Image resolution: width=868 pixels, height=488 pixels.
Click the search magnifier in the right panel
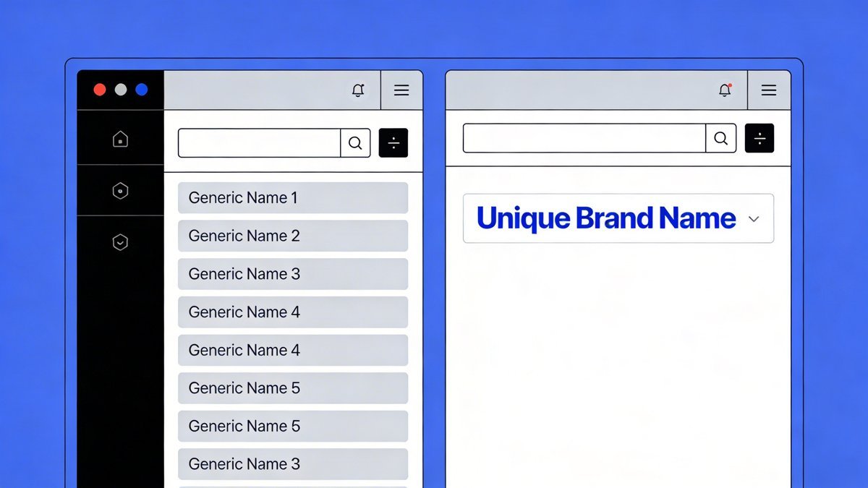pos(720,137)
